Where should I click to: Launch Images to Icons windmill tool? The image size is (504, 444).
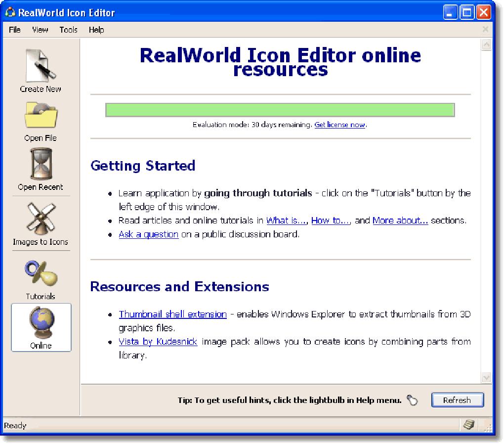[41, 219]
